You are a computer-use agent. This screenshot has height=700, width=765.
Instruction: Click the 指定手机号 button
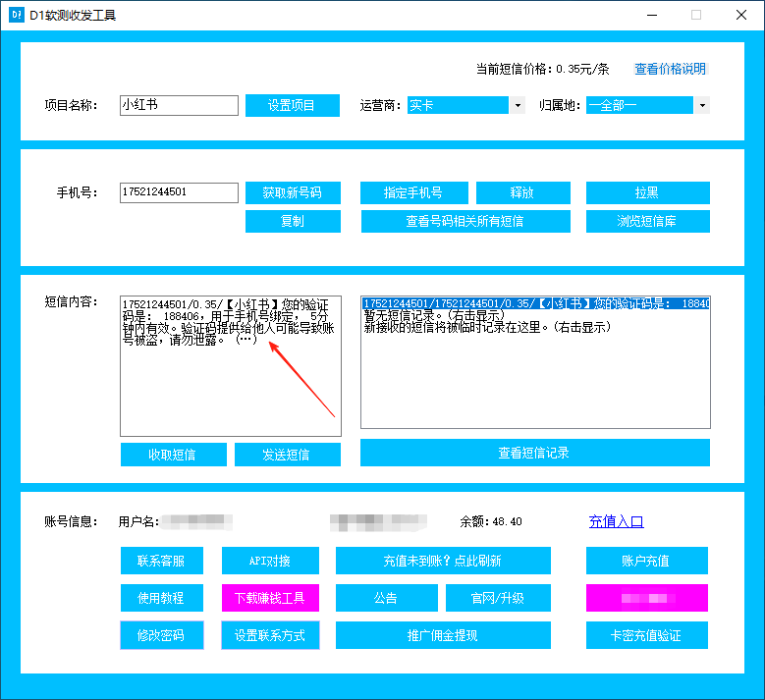click(412, 192)
